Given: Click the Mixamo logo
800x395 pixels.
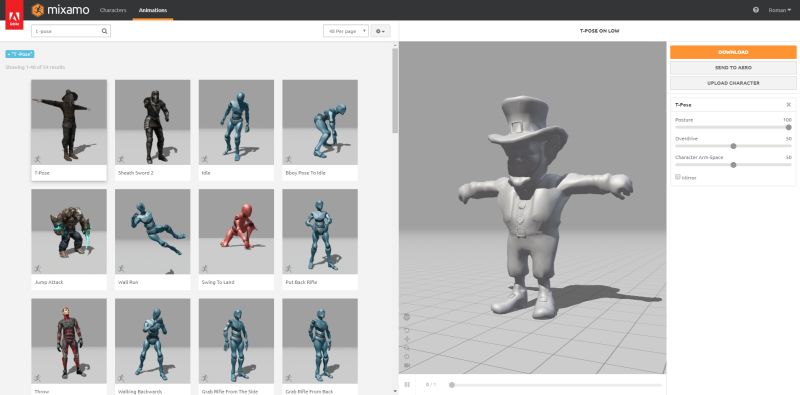Looking at the screenshot, I should 60,10.
